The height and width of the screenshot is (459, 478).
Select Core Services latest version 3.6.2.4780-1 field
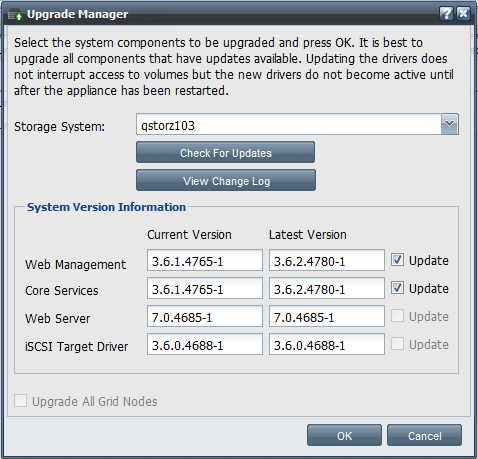327,288
